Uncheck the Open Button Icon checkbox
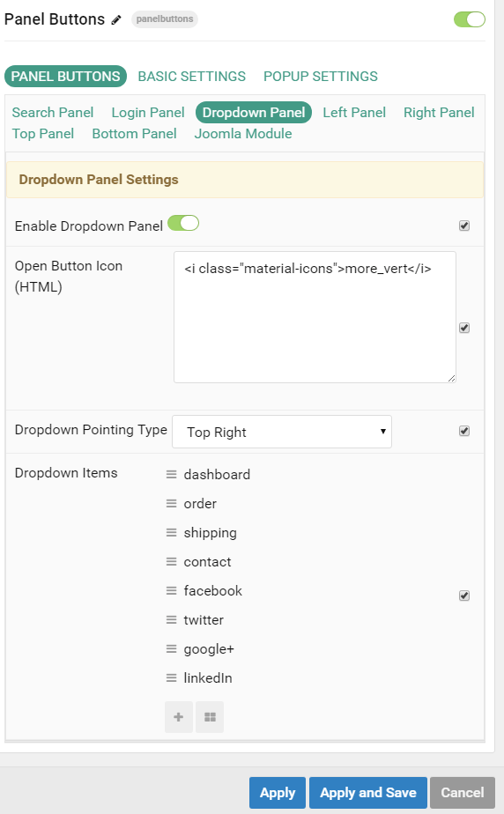 click(464, 328)
